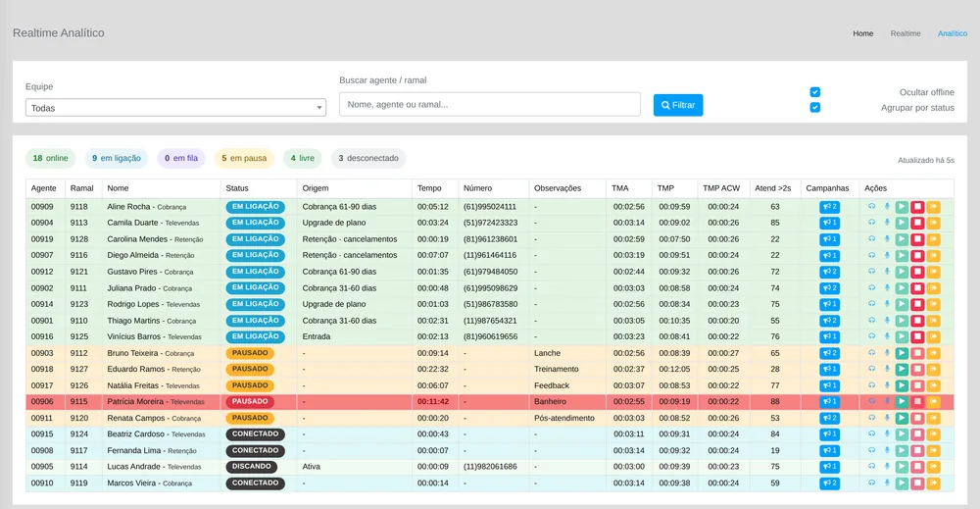Click the green play button for Bruno Teixeira
The width and height of the screenshot is (980, 509).
coord(902,353)
